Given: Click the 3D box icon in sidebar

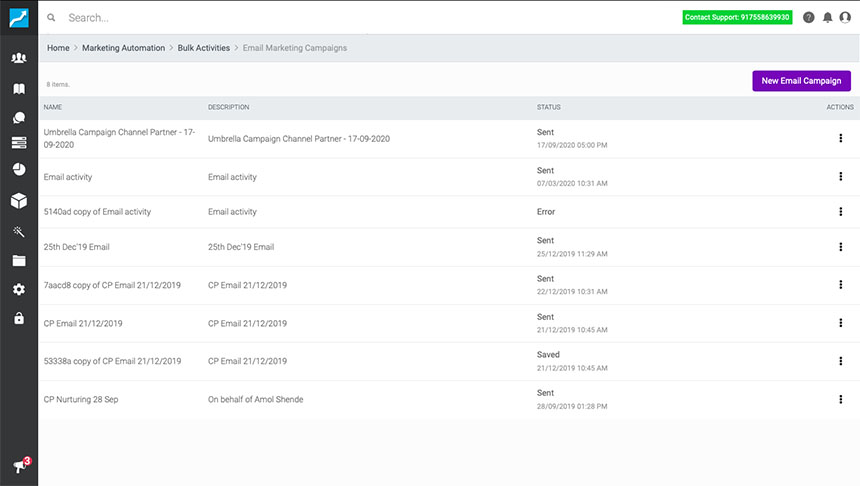Looking at the screenshot, I should tap(18, 201).
